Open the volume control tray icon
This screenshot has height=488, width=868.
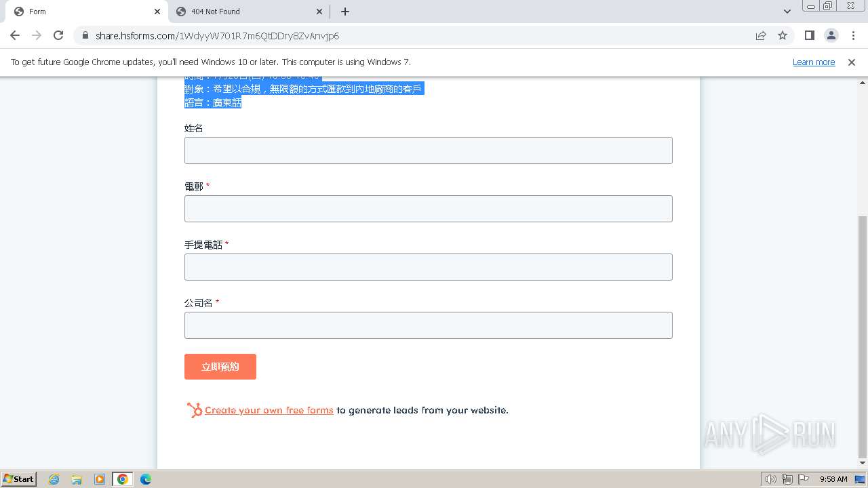[x=770, y=479]
